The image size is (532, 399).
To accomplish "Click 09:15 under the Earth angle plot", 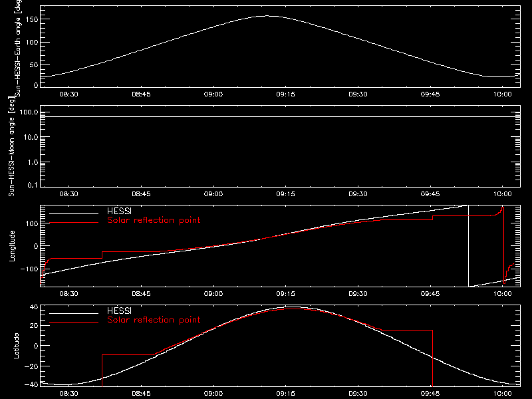I will coord(286,94).
